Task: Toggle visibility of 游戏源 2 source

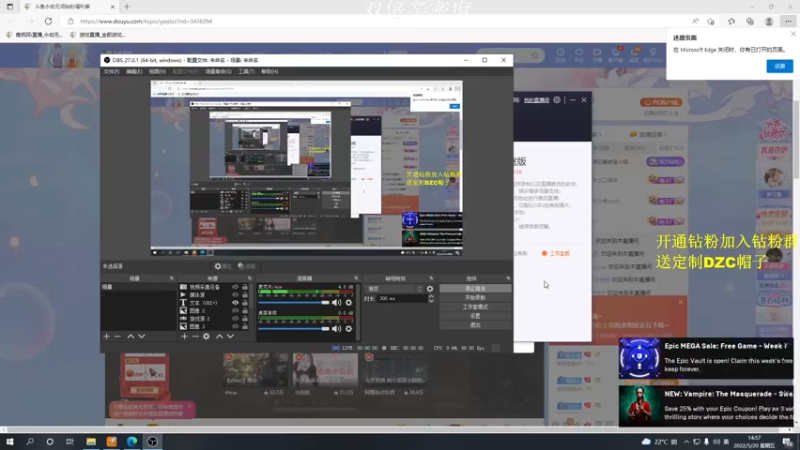Action: pyautogui.click(x=235, y=318)
